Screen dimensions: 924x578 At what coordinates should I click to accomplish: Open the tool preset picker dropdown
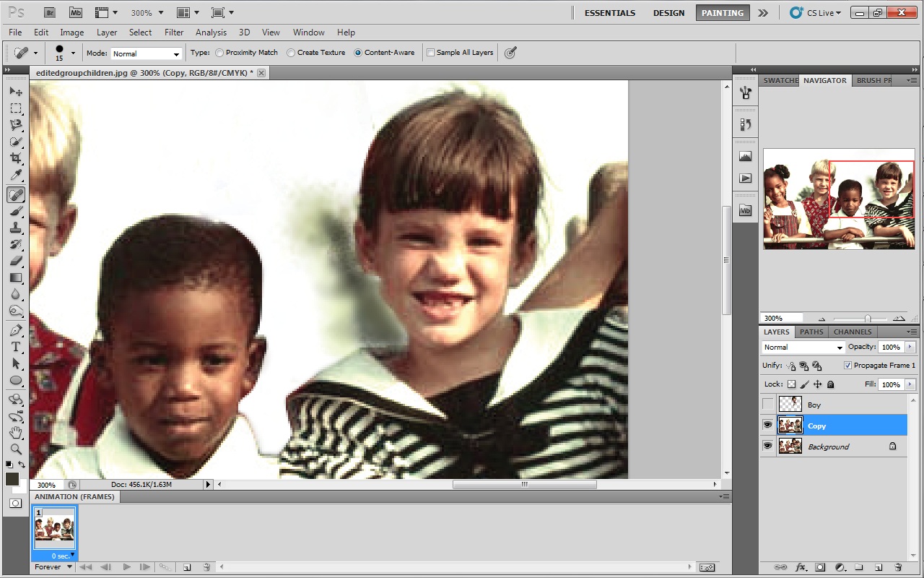click(x=35, y=53)
